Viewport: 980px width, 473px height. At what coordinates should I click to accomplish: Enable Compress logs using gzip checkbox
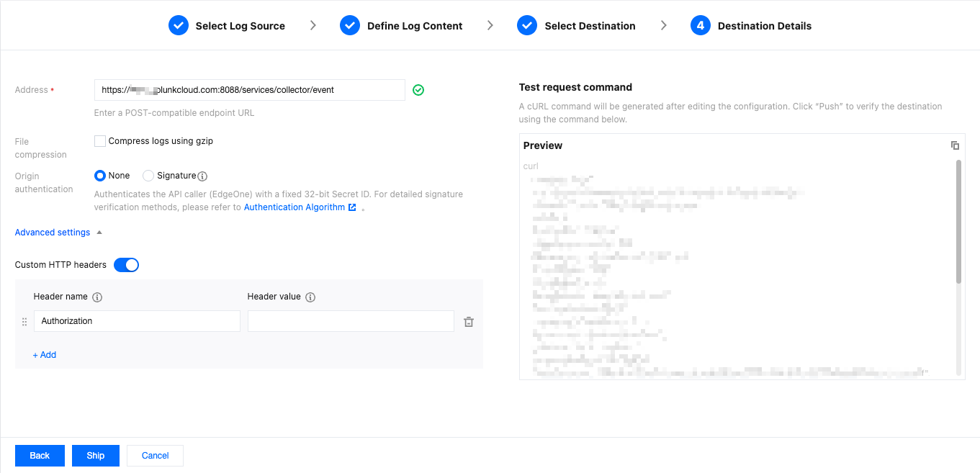pyautogui.click(x=100, y=141)
